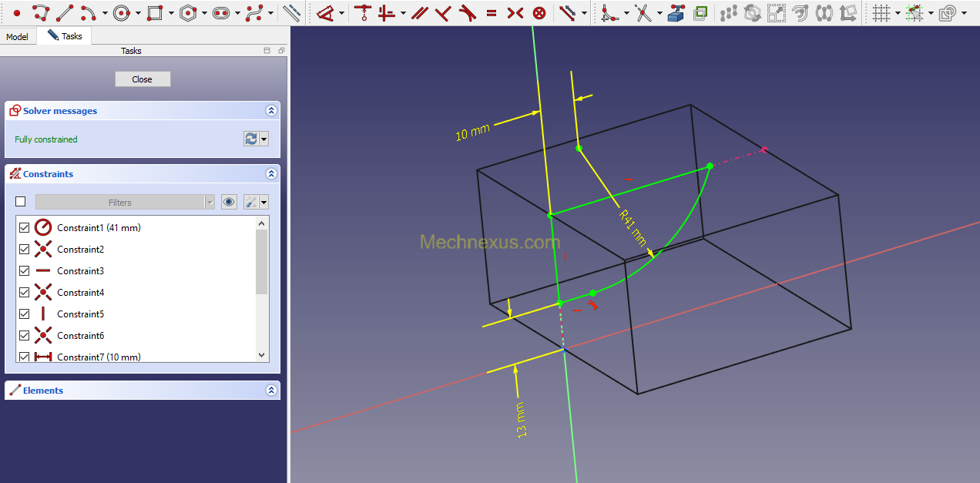The width and height of the screenshot is (980, 483).
Task: Click the Block constraint icon
Action: click(539, 13)
